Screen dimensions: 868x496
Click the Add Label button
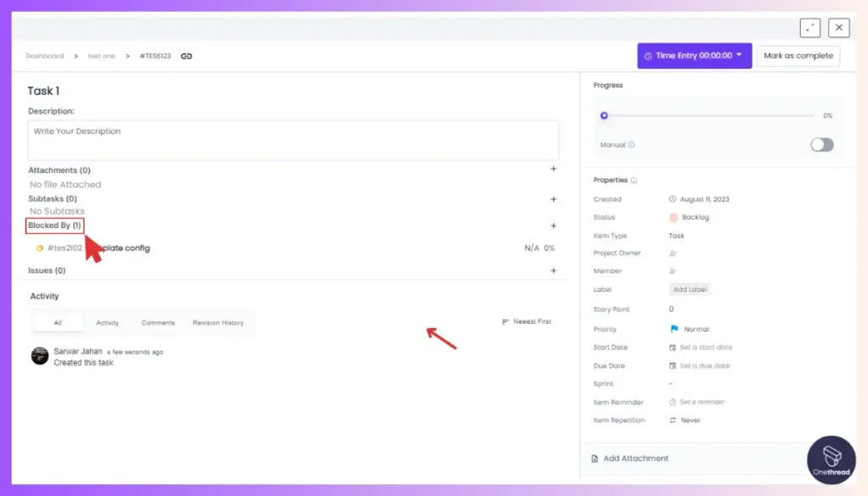(690, 289)
